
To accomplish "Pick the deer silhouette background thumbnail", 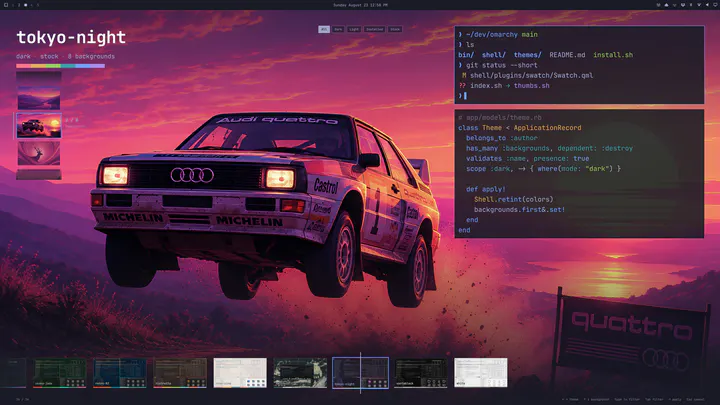I will (x=39, y=153).
